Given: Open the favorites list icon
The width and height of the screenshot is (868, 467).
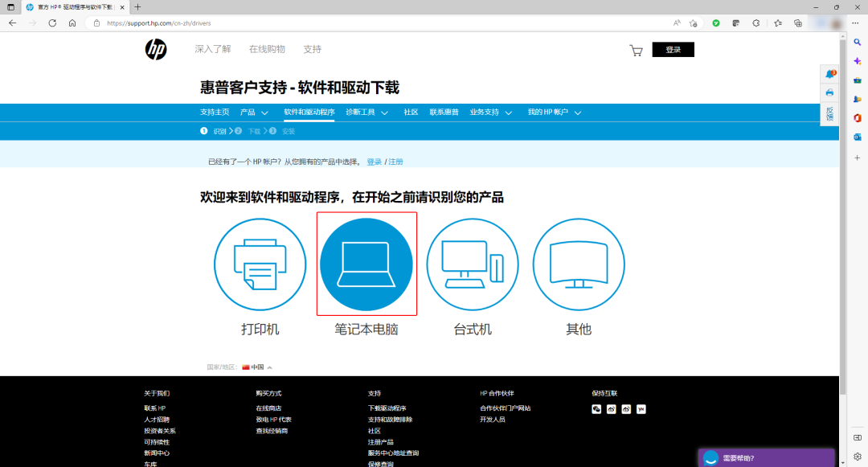Looking at the screenshot, I should [x=778, y=23].
